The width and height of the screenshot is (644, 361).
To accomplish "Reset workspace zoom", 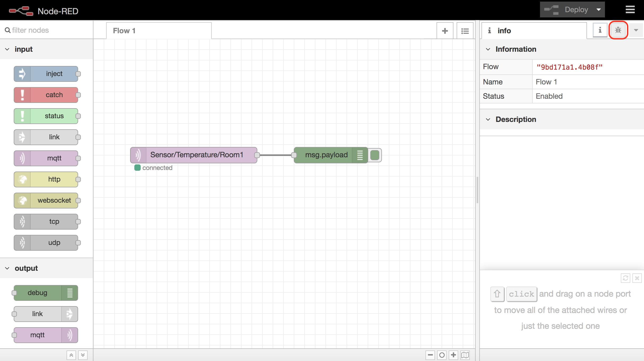I will (442, 355).
